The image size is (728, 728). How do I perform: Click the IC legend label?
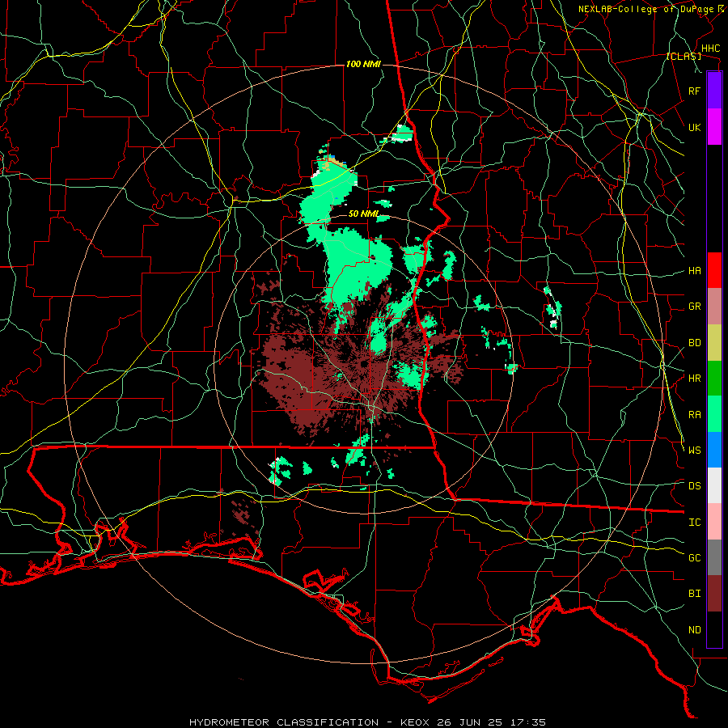(x=694, y=523)
